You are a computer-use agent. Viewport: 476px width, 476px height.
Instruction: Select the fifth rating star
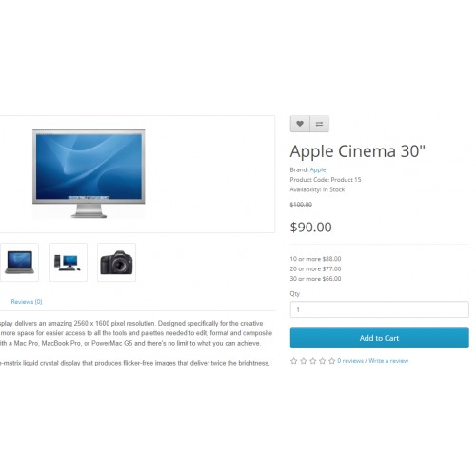pyautogui.click(x=332, y=361)
